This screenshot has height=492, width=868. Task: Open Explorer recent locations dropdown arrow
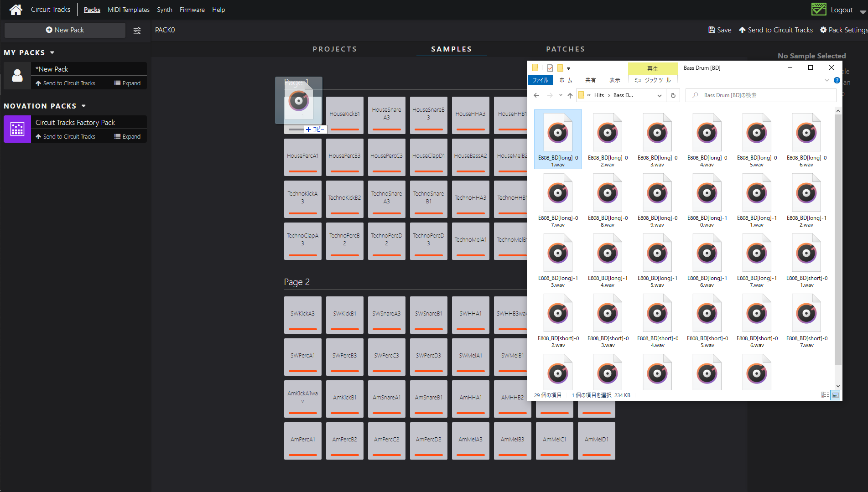[561, 95]
